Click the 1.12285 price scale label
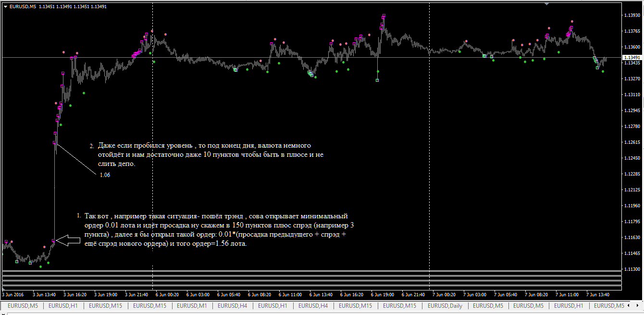 (x=631, y=174)
